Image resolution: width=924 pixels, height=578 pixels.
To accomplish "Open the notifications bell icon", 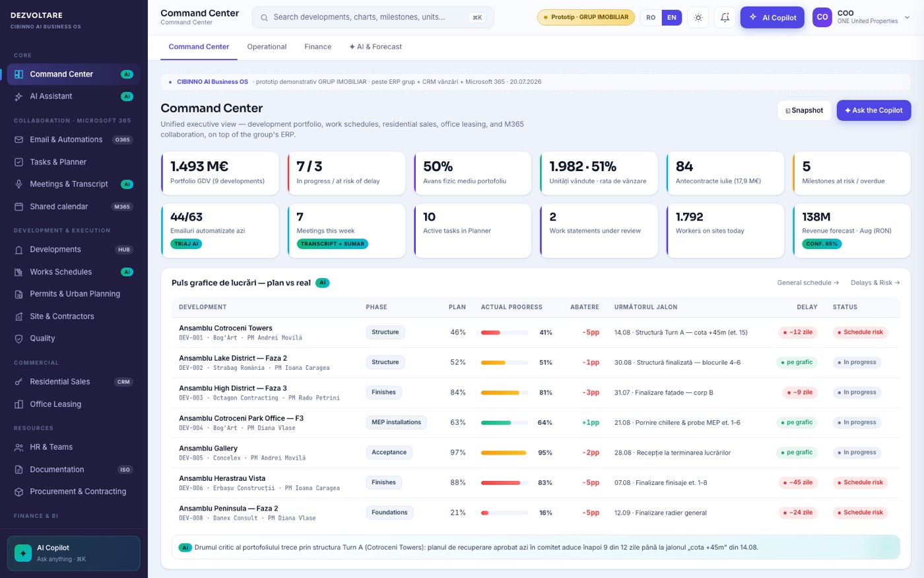I will pos(725,18).
